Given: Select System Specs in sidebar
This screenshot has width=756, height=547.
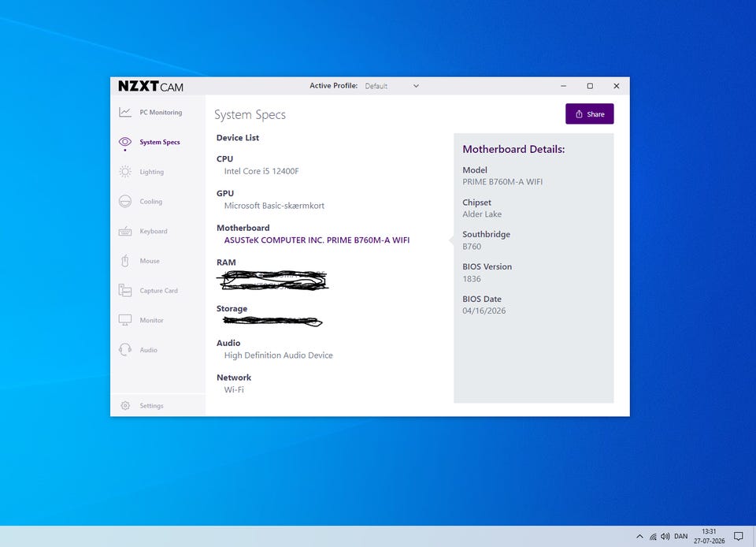Looking at the screenshot, I should click(x=160, y=142).
